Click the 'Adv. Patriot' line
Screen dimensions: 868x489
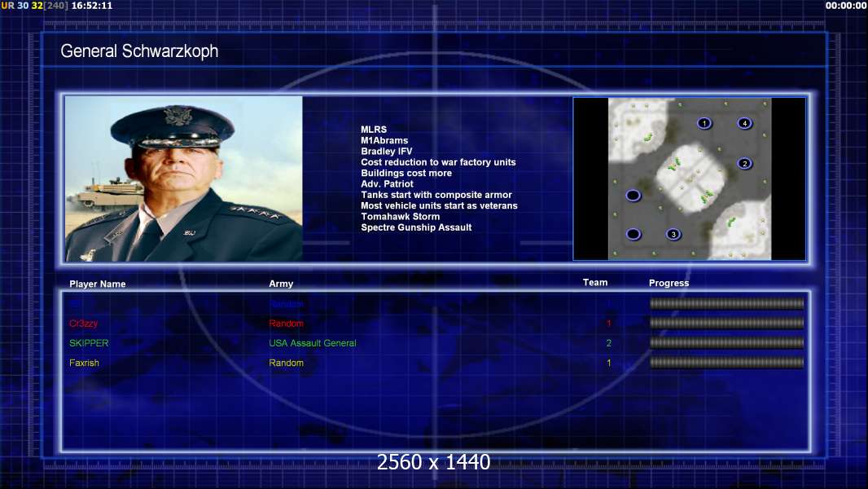[387, 184]
